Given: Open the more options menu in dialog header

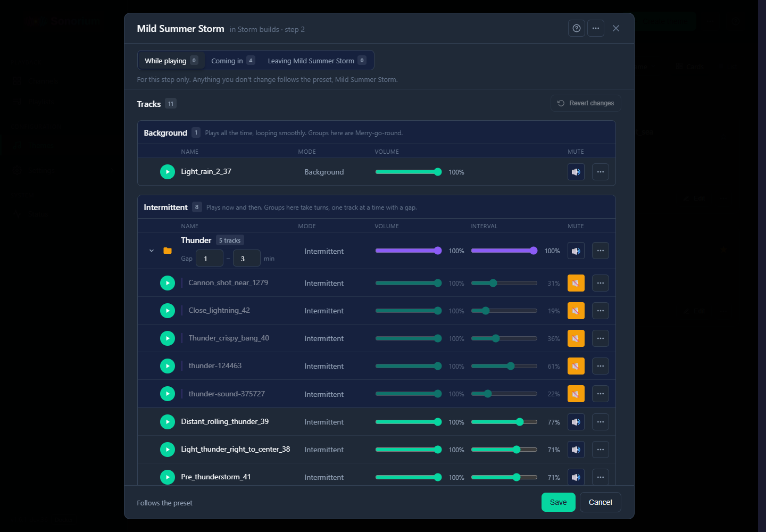Looking at the screenshot, I should pos(596,28).
